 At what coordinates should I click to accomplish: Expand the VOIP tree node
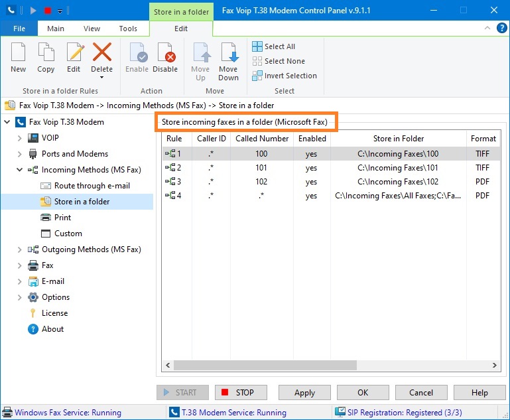[19, 138]
